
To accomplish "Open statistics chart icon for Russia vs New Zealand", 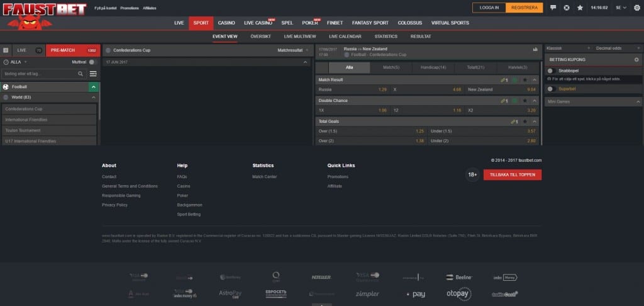I will tap(535, 49).
